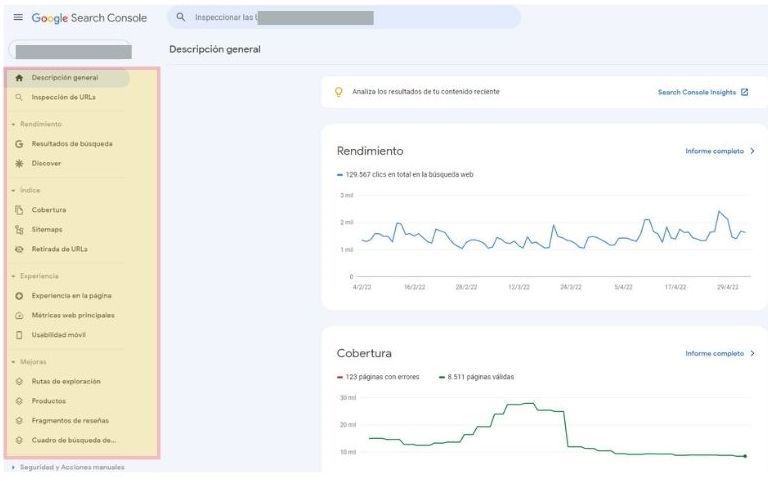Collapse the Índice sidebar section
Image resolution: width=768 pixels, height=481 pixels.
(x=13, y=190)
